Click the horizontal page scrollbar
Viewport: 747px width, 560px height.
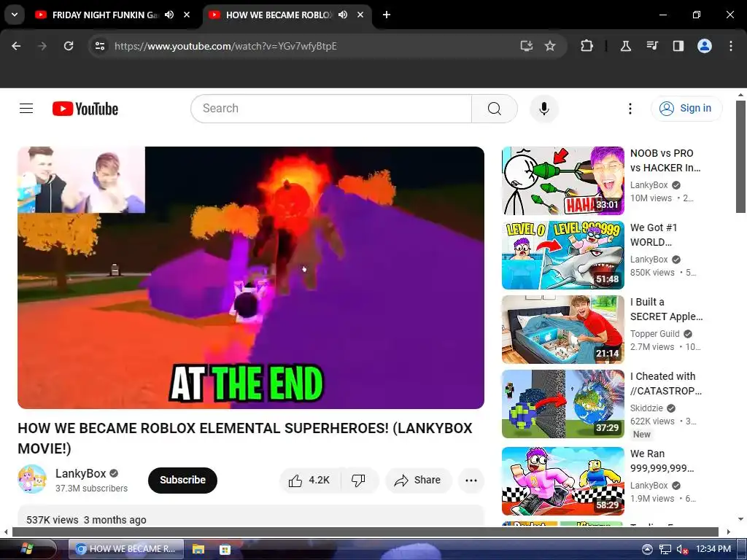click(x=365, y=532)
